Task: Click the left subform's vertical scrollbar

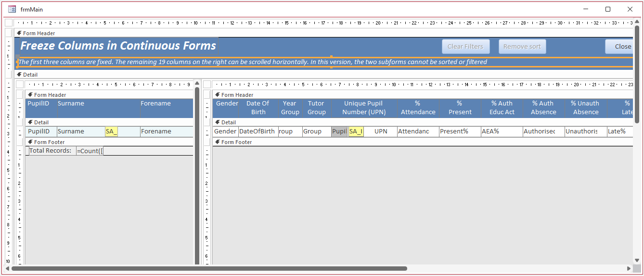Action: 197,175
